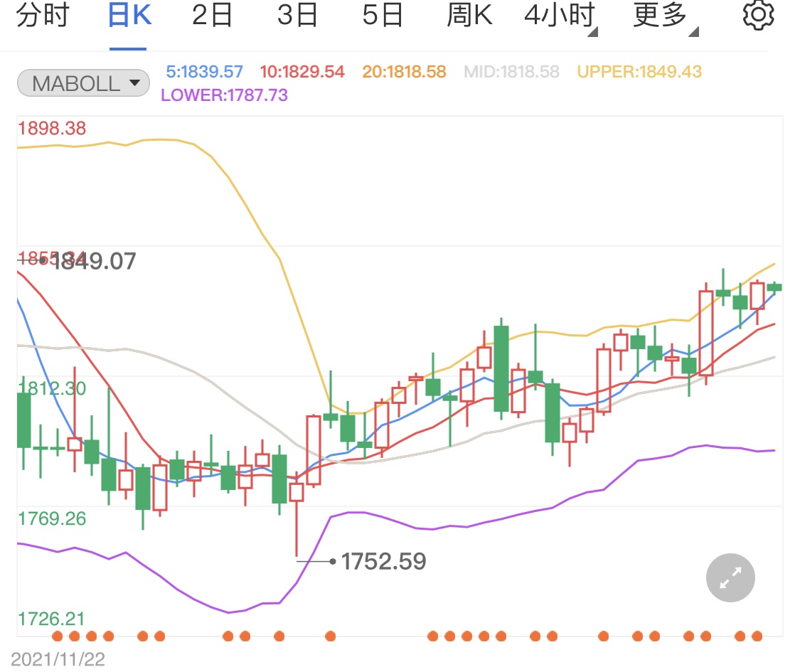Switch to the 5日 chart tab

coord(383,16)
